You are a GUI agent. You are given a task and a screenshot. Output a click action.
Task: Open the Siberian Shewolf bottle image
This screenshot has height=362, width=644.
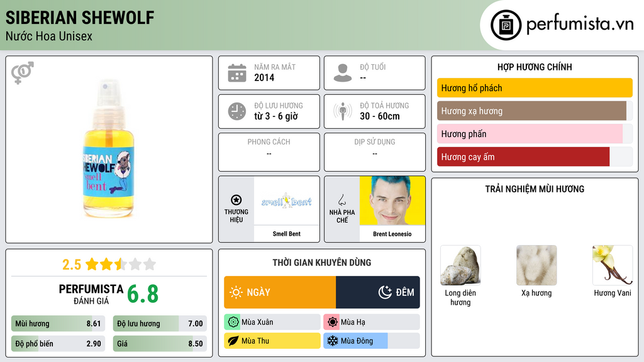[x=108, y=148]
